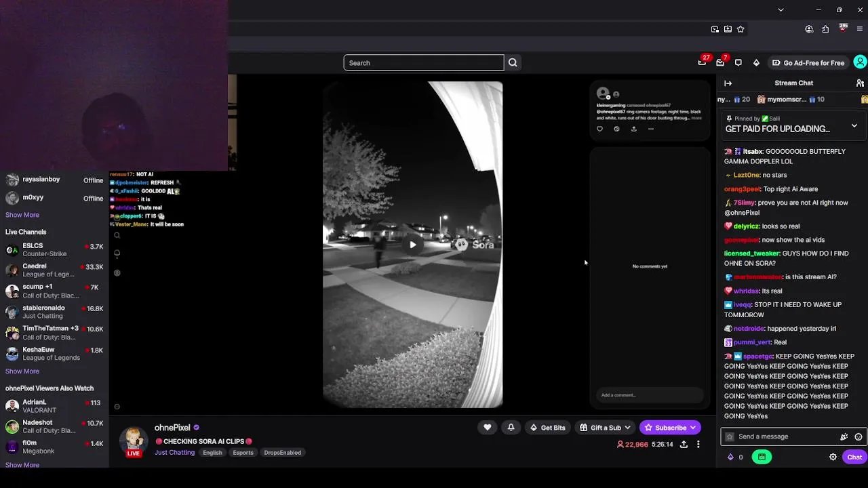Open the Subscribe dropdown button

[x=670, y=428]
